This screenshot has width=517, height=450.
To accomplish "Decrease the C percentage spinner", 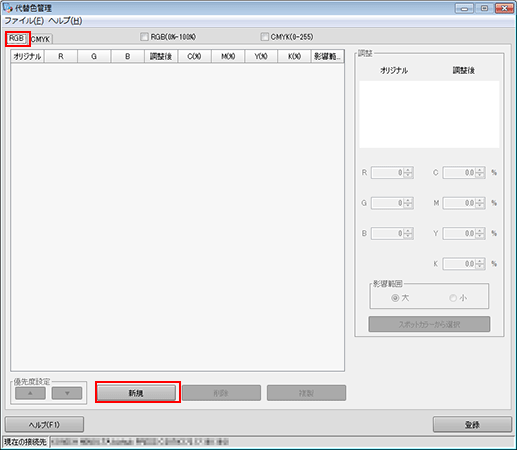I will point(480,176).
